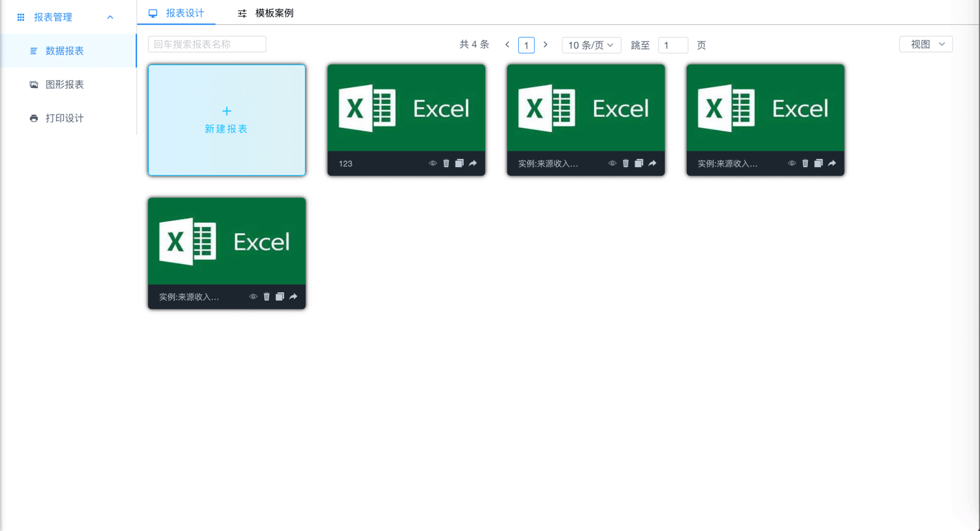The image size is (980, 531).
Task: Click the copy icon on the bottom-row report
Action: (x=279, y=297)
